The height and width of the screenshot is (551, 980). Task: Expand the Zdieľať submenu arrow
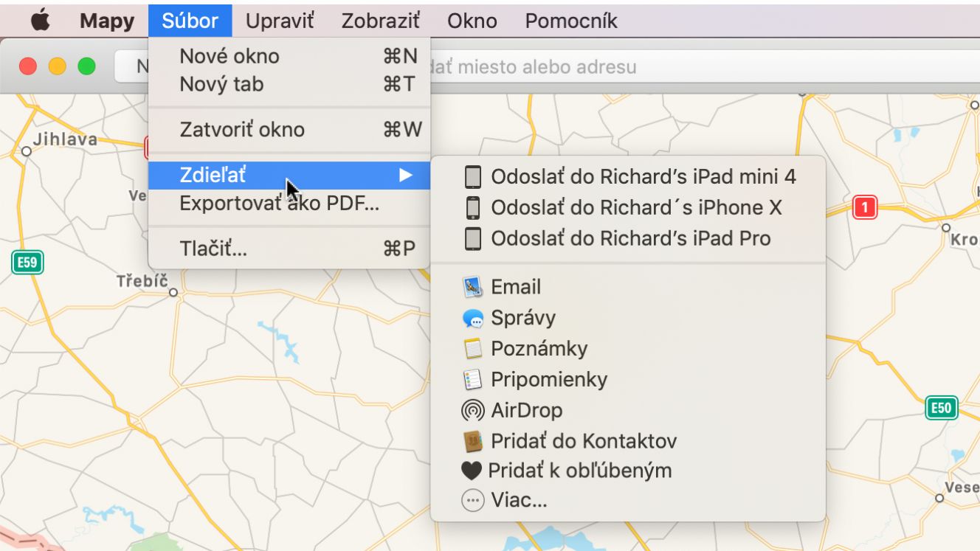[405, 176]
